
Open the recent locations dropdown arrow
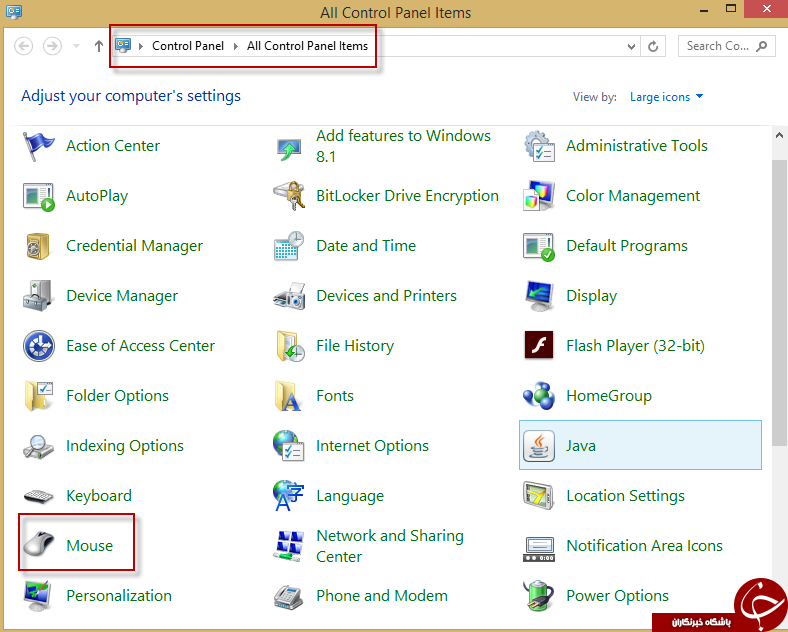76,46
